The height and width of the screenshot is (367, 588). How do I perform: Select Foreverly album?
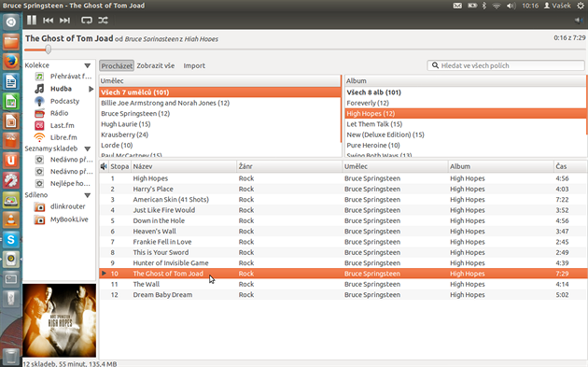click(x=466, y=103)
